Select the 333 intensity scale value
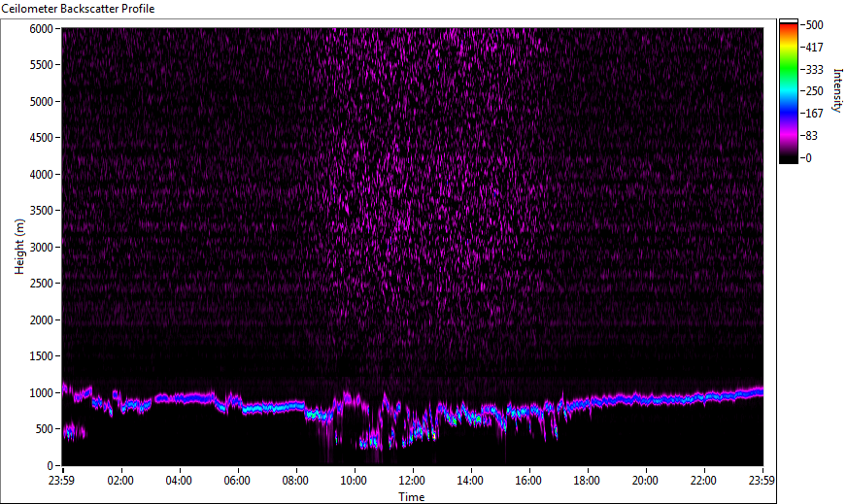Viewport: 847px width, 504px height. [x=814, y=69]
